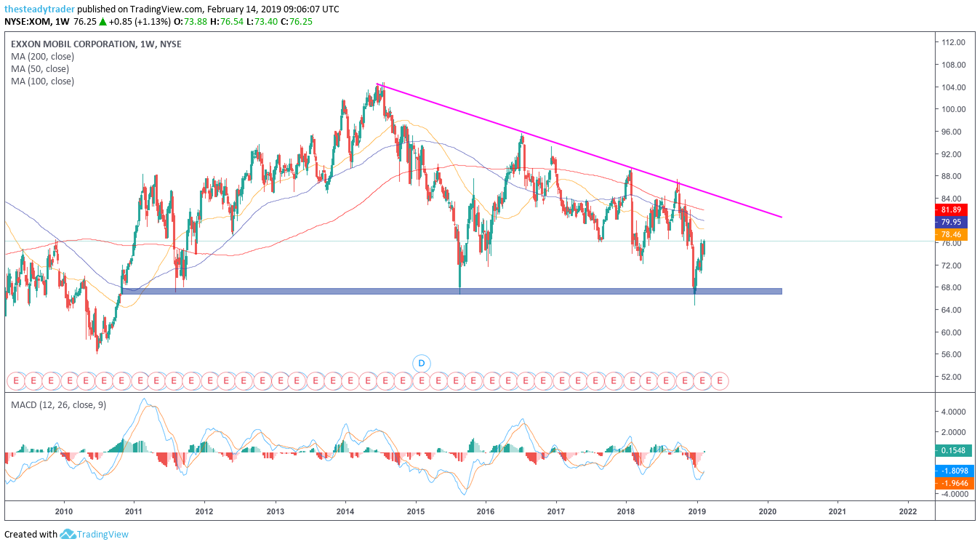
Task: Click the 2016 year label on time axis
Action: [x=486, y=511]
